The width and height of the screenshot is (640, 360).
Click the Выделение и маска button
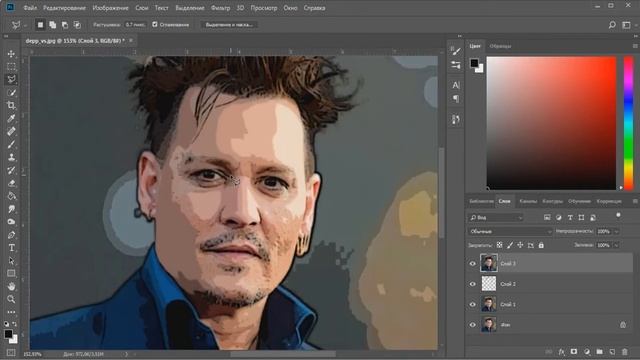coord(229,25)
